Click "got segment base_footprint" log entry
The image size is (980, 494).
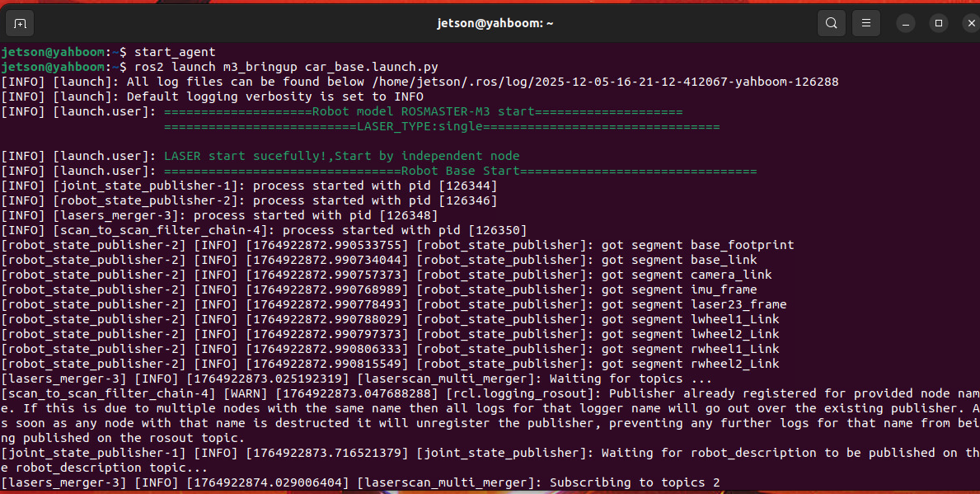point(697,245)
